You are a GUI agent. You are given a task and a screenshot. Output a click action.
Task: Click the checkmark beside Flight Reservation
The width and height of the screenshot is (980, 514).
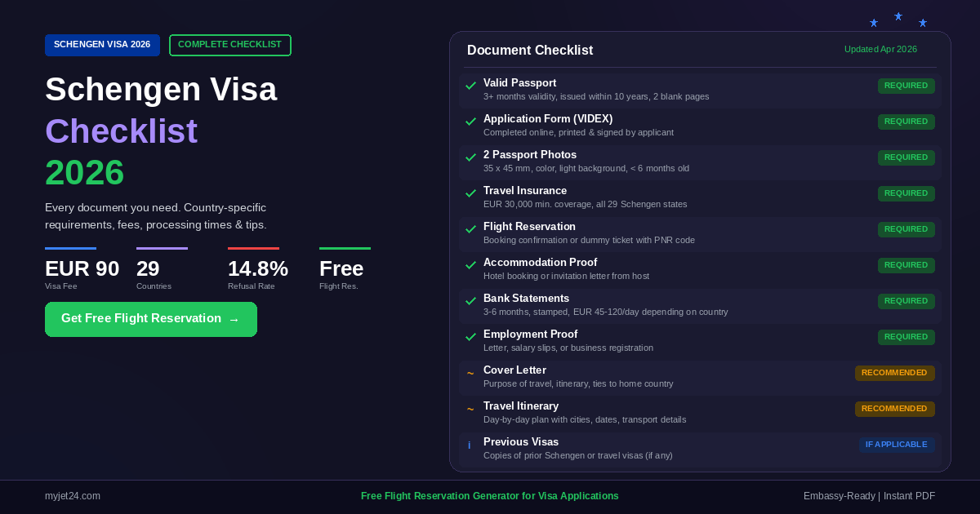point(471,229)
